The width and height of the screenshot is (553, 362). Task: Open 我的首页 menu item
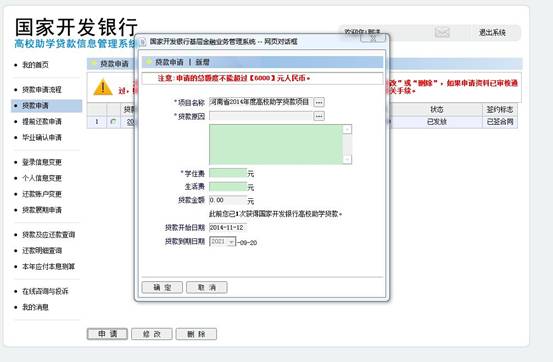click(x=35, y=65)
